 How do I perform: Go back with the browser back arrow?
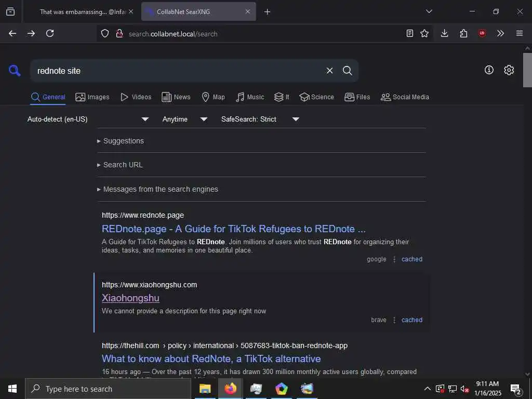(x=12, y=33)
